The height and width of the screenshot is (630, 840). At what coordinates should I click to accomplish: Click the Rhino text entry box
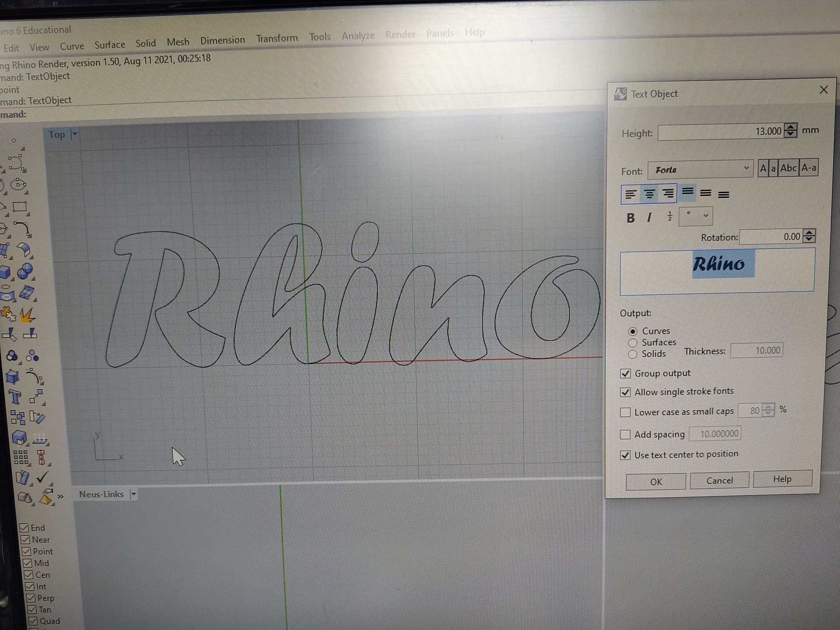[x=717, y=271]
